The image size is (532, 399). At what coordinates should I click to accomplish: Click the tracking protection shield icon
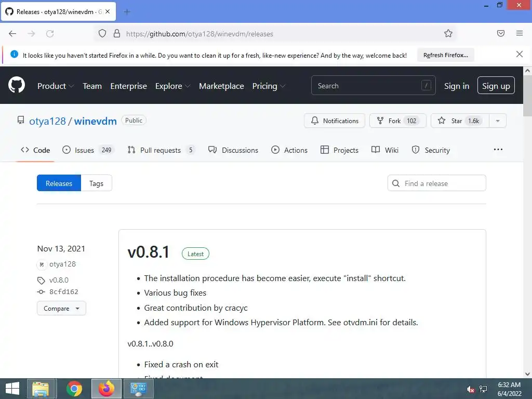(102, 34)
